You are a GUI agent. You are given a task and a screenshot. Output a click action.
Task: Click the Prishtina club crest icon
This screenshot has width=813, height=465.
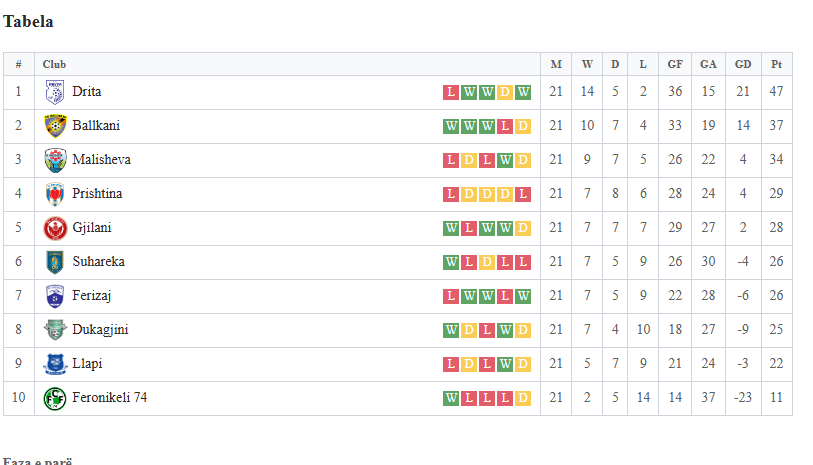point(55,194)
